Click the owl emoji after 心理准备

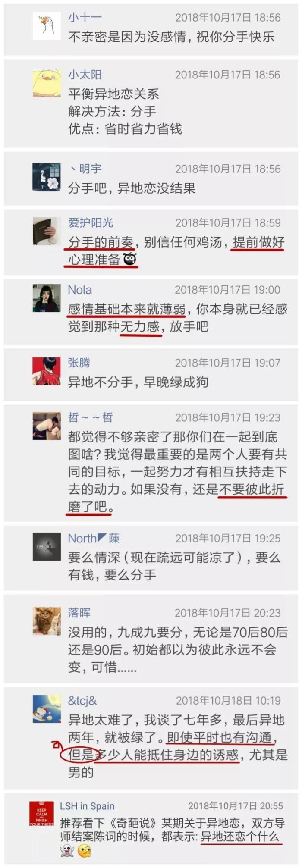tap(130, 259)
